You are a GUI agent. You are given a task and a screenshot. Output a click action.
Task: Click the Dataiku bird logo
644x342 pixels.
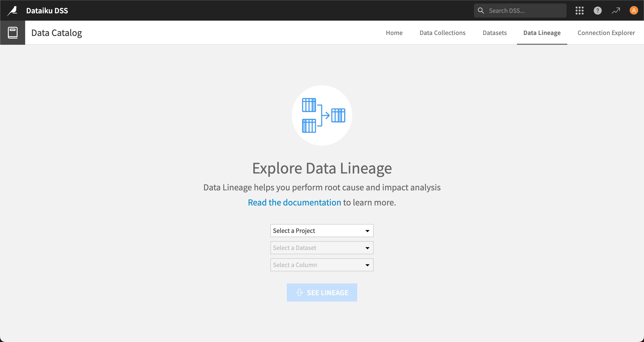click(x=12, y=11)
